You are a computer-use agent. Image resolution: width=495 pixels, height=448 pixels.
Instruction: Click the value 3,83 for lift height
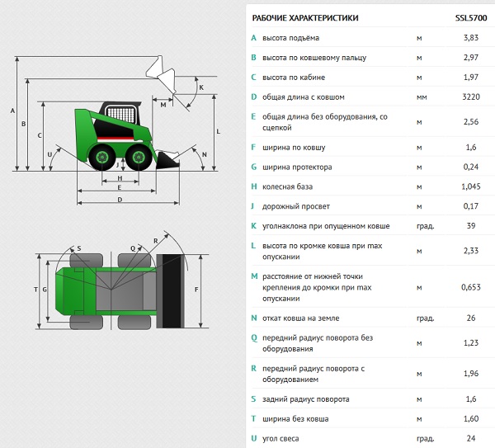471,38
